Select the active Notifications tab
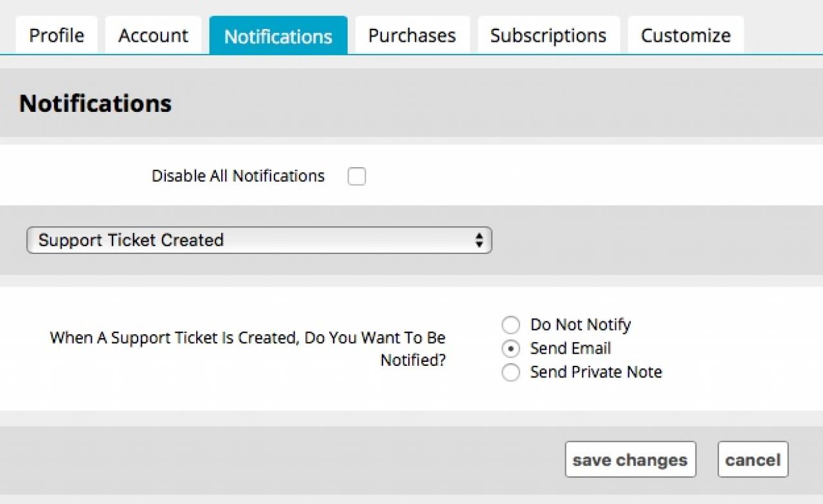 278,36
